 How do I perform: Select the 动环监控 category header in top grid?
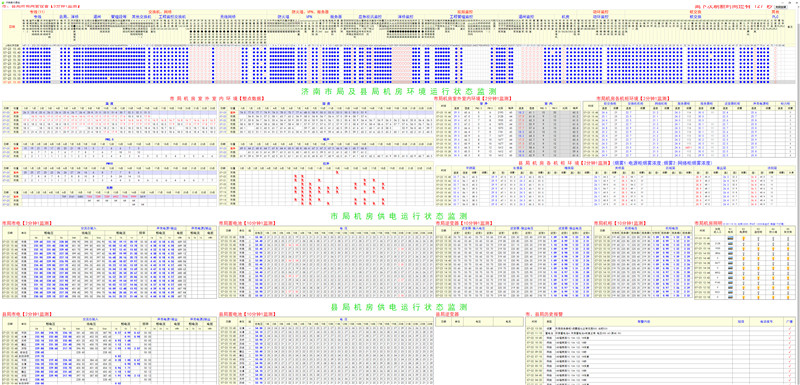[x=600, y=11]
